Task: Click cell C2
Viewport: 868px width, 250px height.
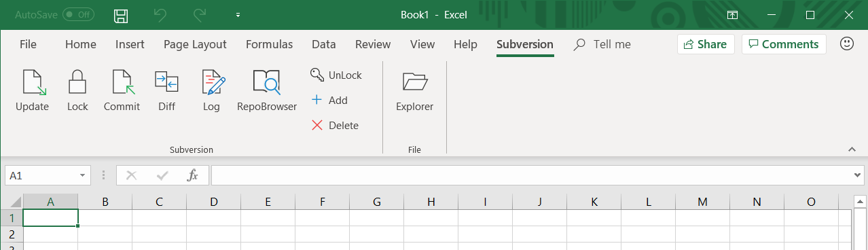Action: pyautogui.click(x=159, y=234)
